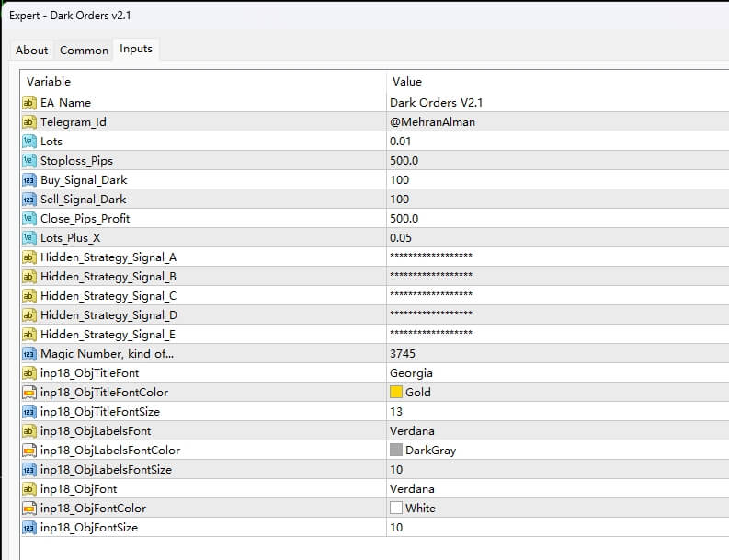
Task: Pick the White color swatch
Action: 396,508
